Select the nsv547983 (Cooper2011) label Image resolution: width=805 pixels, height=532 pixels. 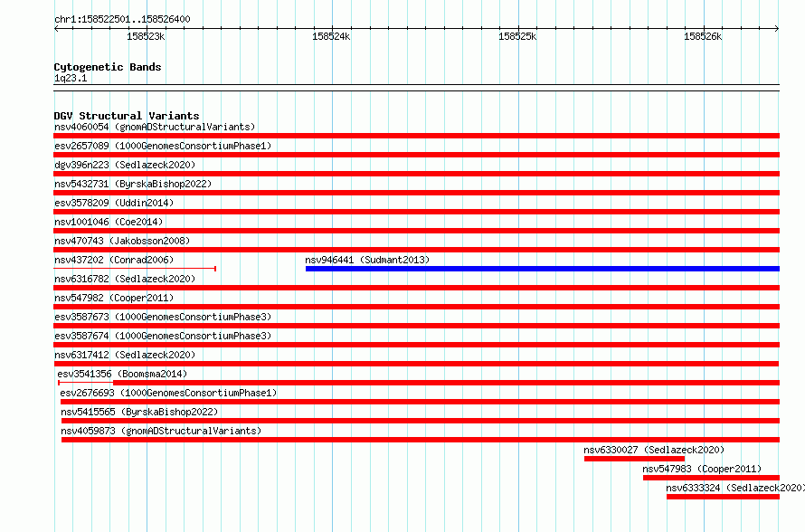click(x=702, y=469)
